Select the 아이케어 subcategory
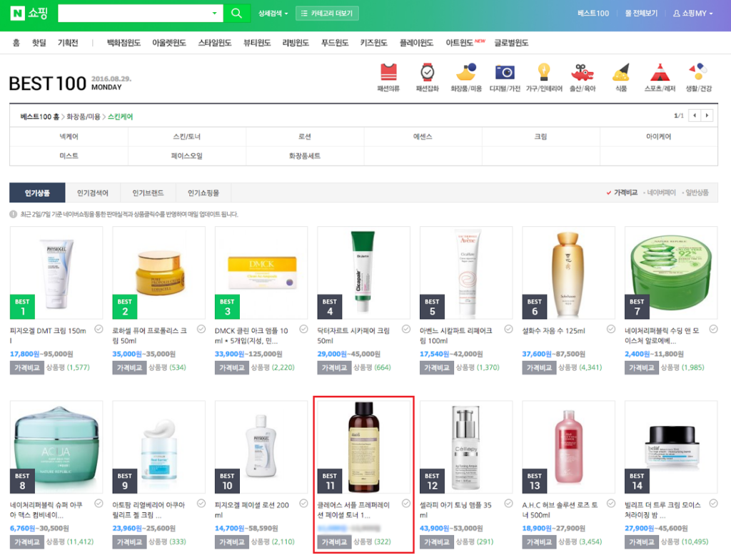 [x=659, y=136]
